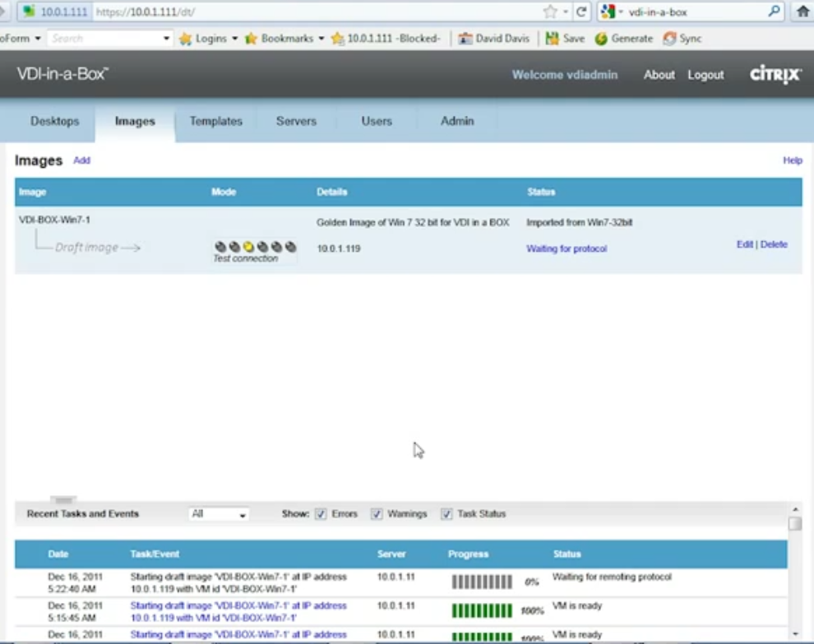Screen dimensions: 814x644
Task: Click the Add image link
Action: (81, 160)
